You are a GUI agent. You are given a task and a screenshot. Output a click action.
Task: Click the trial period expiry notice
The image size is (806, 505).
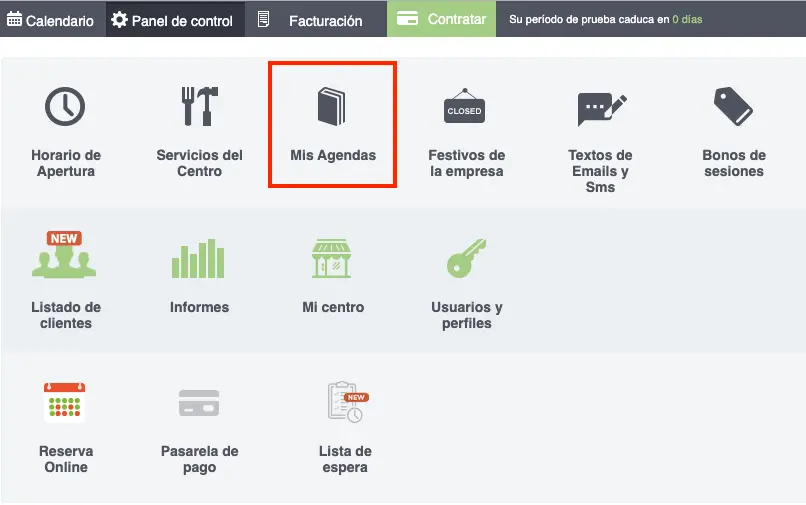606,20
